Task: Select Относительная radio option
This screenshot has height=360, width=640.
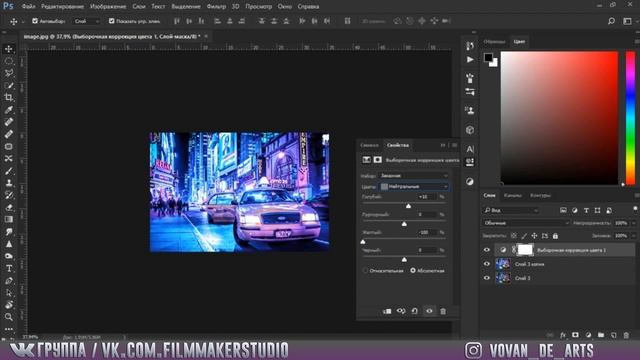Action: (x=365, y=271)
